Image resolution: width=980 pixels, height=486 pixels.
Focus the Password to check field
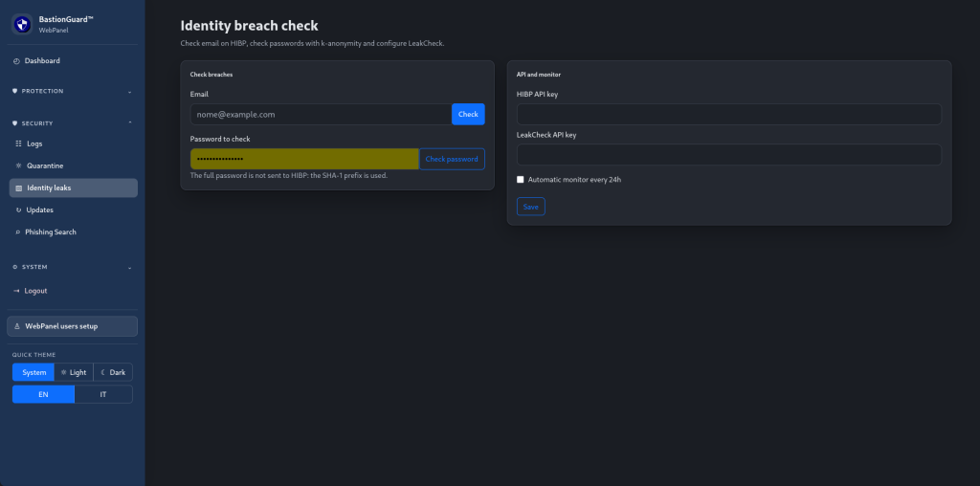click(304, 160)
